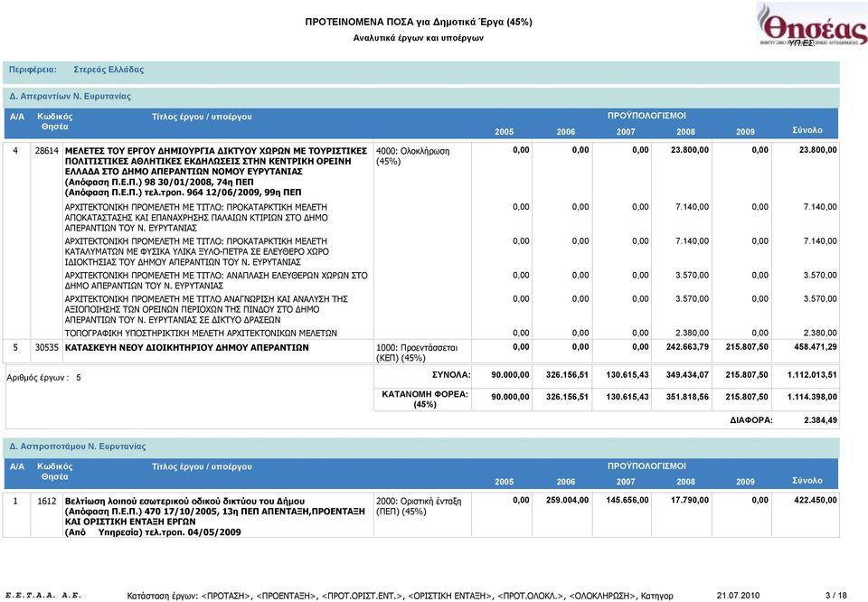Click the 2008 amount 17.790,00
Screen dimensions: 868x602
(x=690, y=500)
